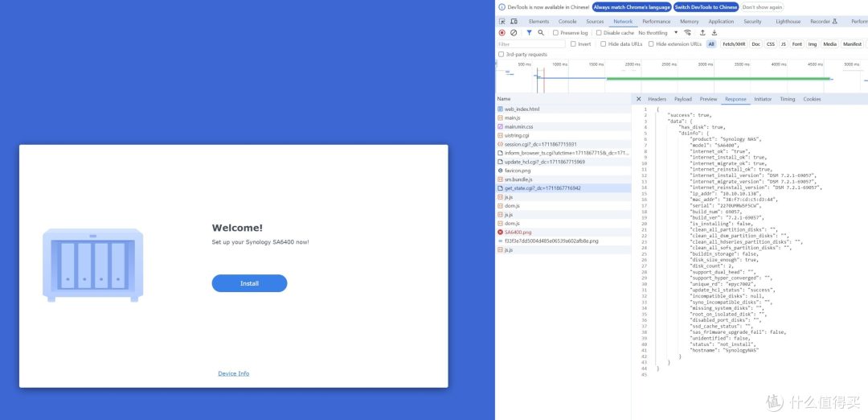
Task: Open network conditions via the Wi-Fi icon
Action: [x=687, y=33]
